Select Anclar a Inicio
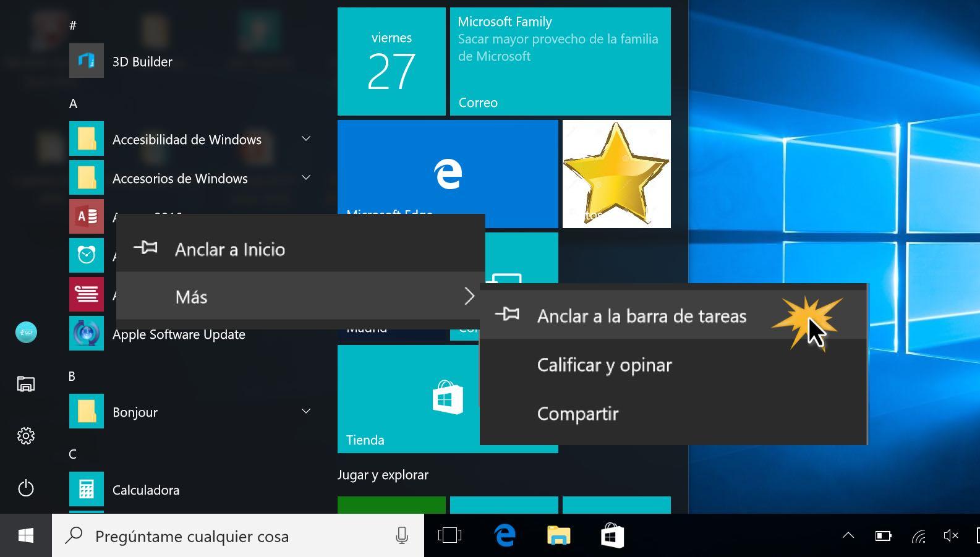This screenshot has height=557, width=980. pyautogui.click(x=300, y=249)
